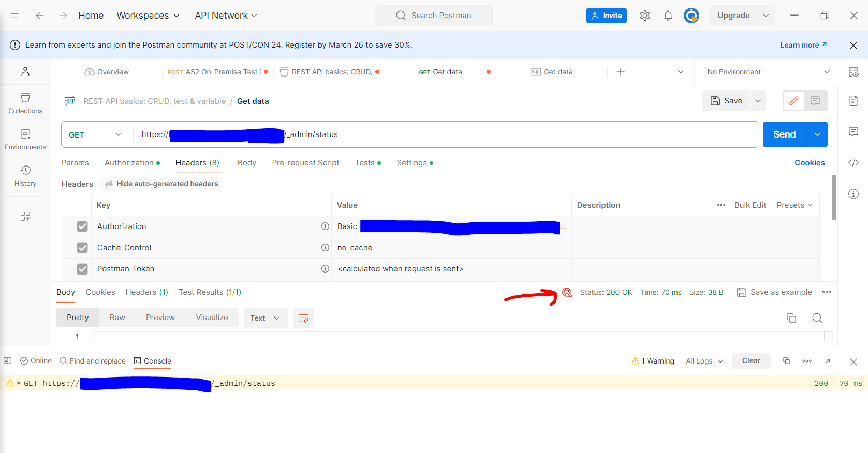Open the Environments sidebar panel
The image size is (868, 453).
coord(25,140)
